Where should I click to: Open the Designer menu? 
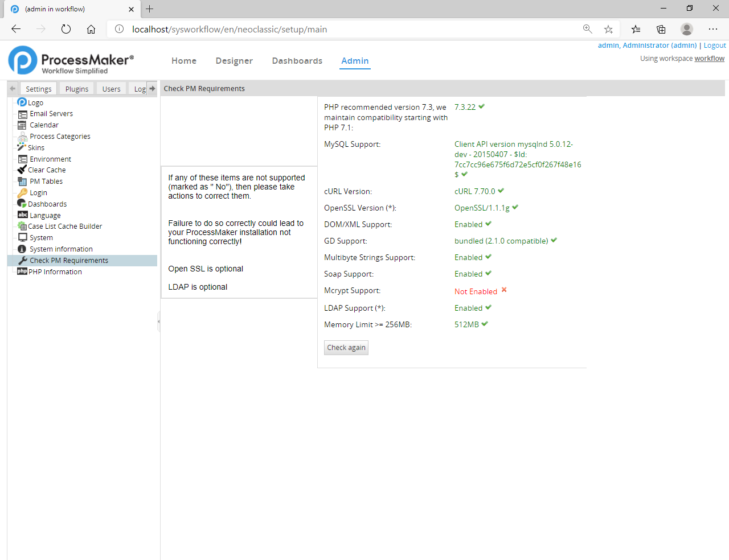coord(234,61)
